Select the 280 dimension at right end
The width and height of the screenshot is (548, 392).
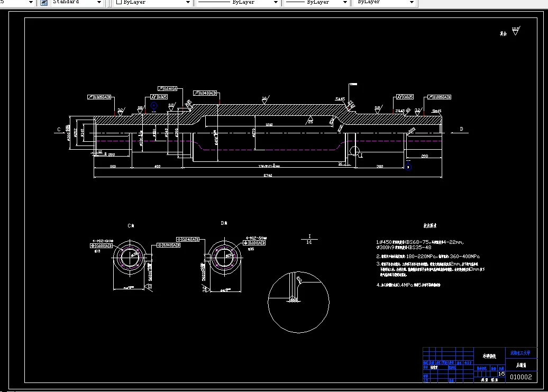tap(425, 156)
